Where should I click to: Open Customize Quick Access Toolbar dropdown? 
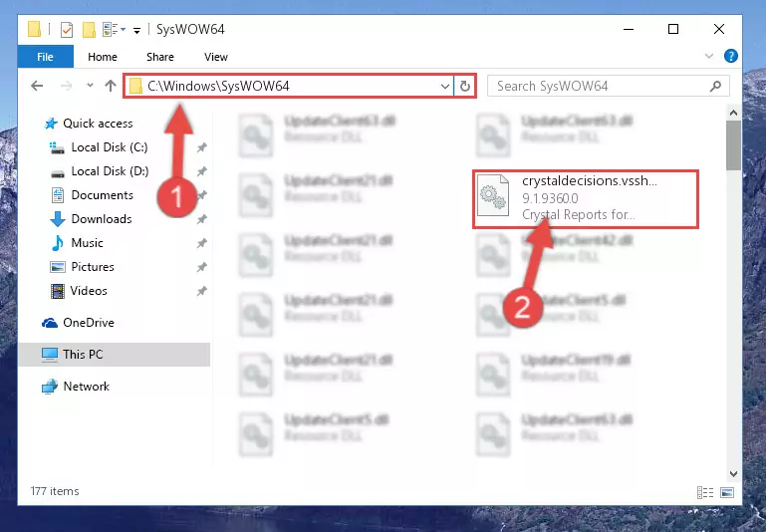[136, 30]
